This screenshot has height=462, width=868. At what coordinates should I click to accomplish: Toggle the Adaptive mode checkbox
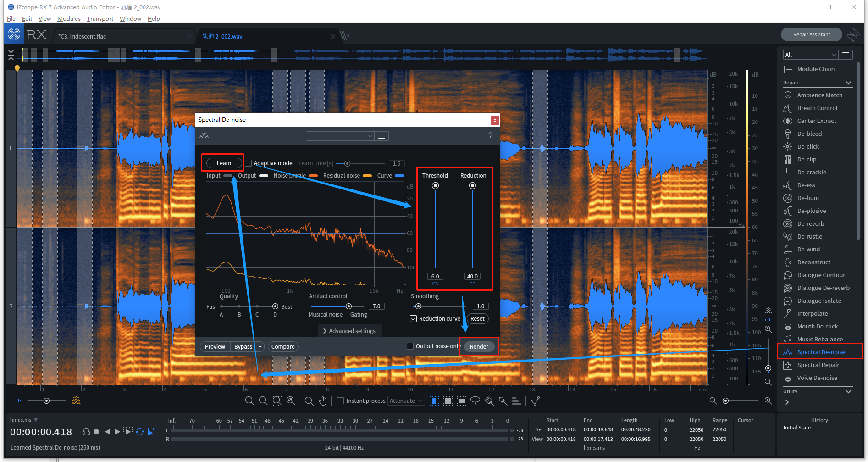[x=249, y=163]
